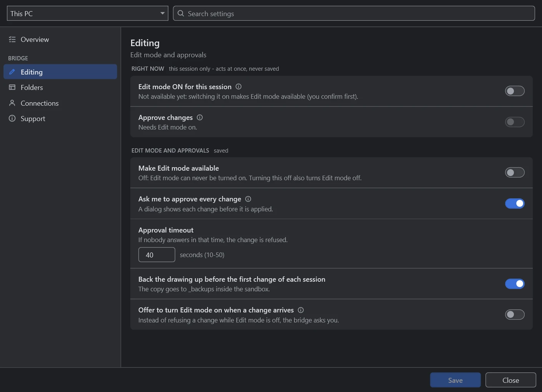The width and height of the screenshot is (542, 392).
Task: Show info for Ask me to approve every change
Action: point(248,199)
